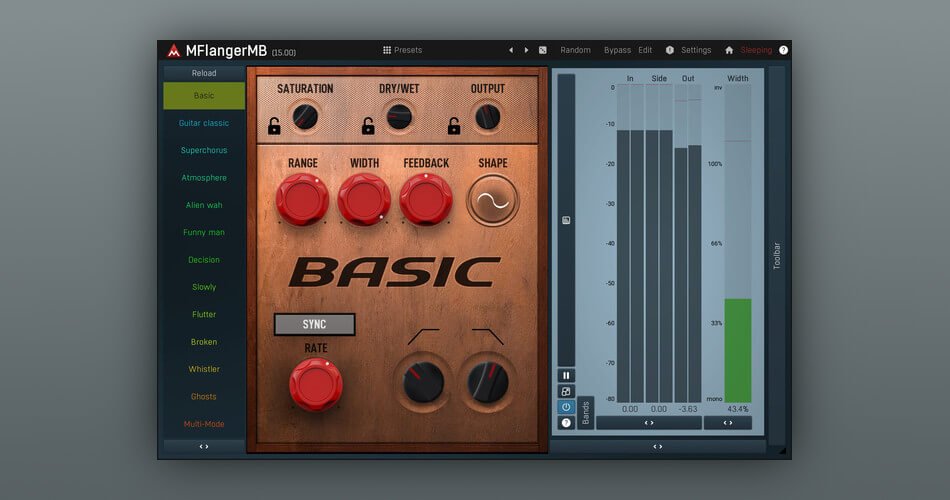Click the MeldaProduction logo icon
The width and height of the screenshot is (950, 500).
point(174,50)
